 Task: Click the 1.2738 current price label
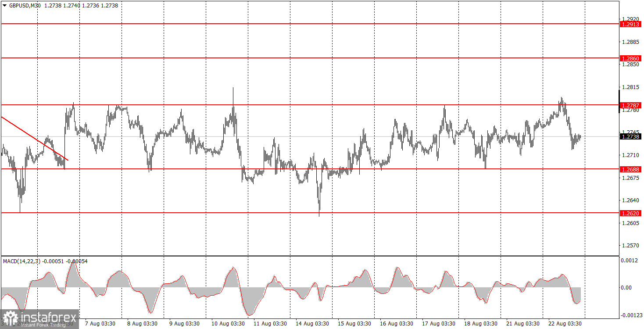click(631, 137)
